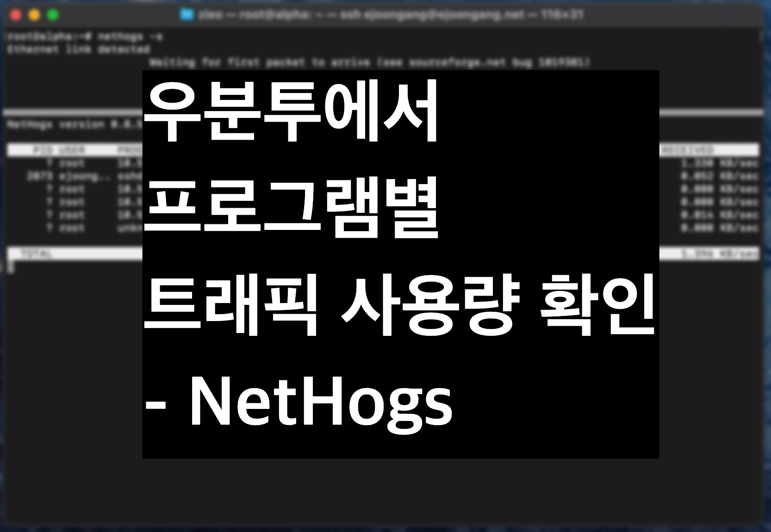Click the TOTAL row label
The image size is (771, 532).
tap(36, 254)
